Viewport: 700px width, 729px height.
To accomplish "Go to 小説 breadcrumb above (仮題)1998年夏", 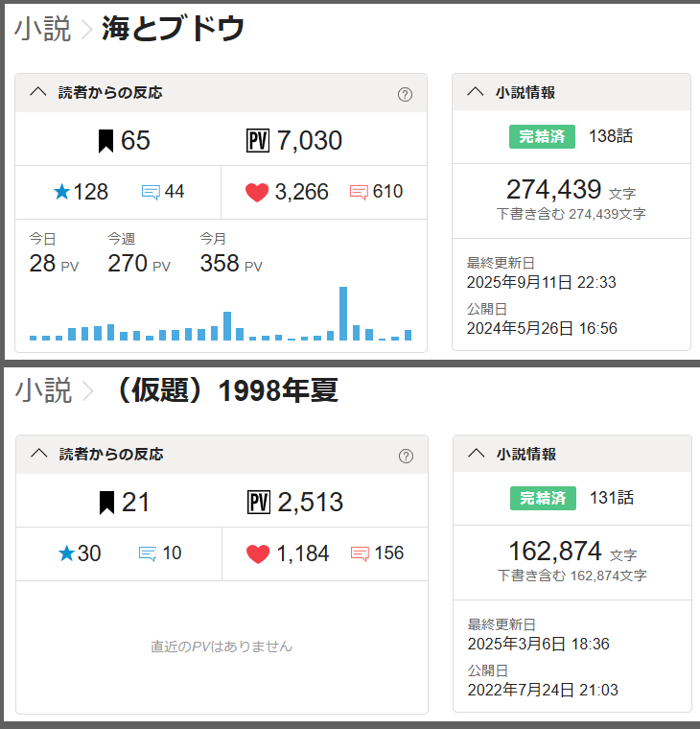I will (x=43, y=390).
